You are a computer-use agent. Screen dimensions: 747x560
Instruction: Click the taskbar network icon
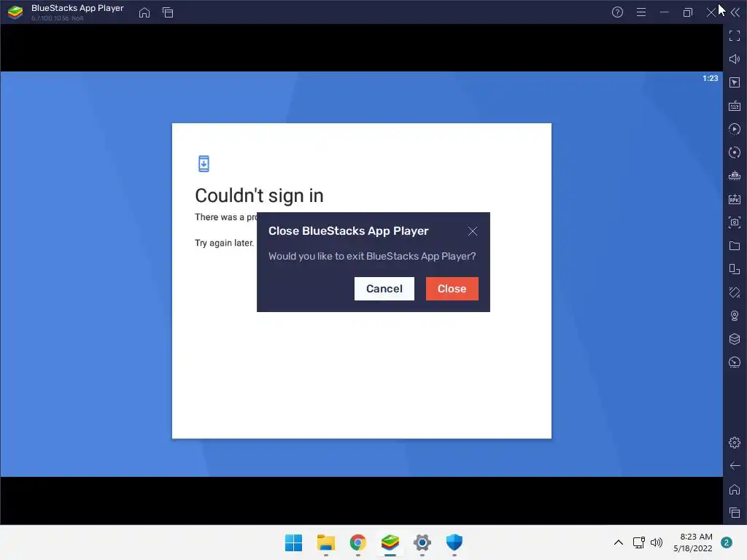[x=639, y=542]
